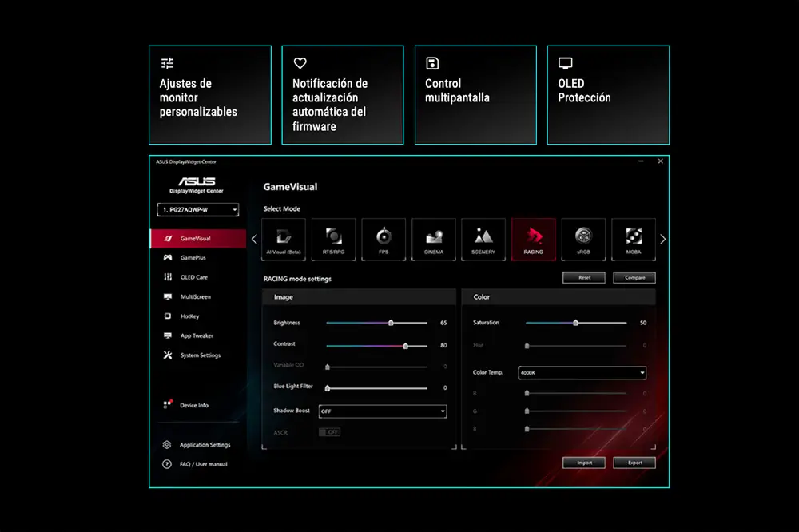Click the Brightness slider handle

[x=391, y=323]
